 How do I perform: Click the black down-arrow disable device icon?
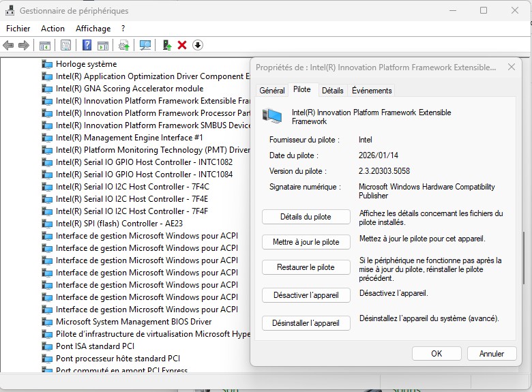198,45
